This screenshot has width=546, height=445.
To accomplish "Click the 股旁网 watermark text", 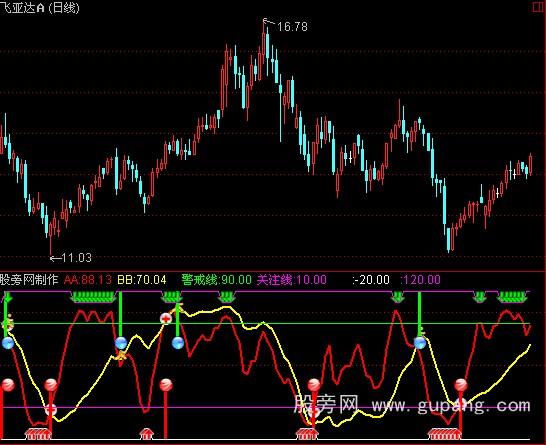I will [x=326, y=404].
